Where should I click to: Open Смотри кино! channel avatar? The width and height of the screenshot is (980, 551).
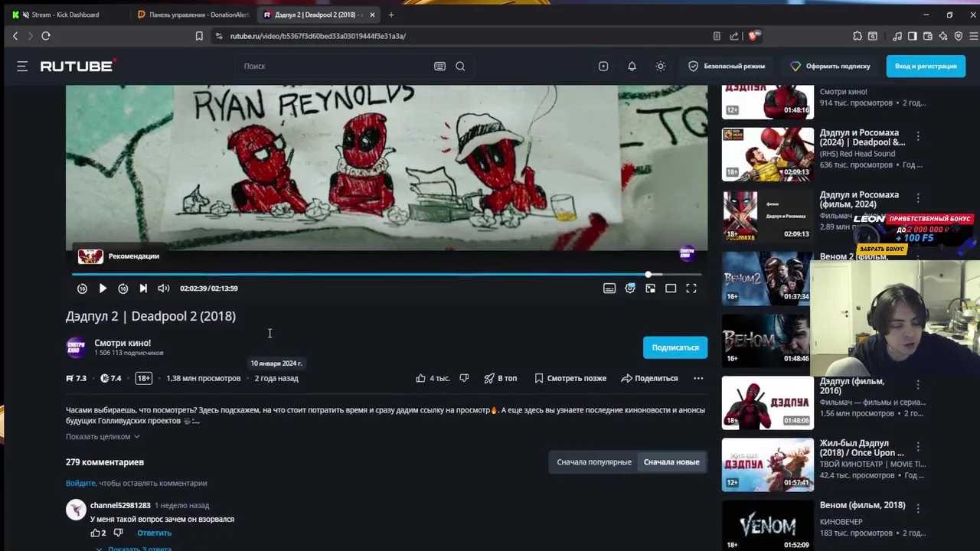76,347
